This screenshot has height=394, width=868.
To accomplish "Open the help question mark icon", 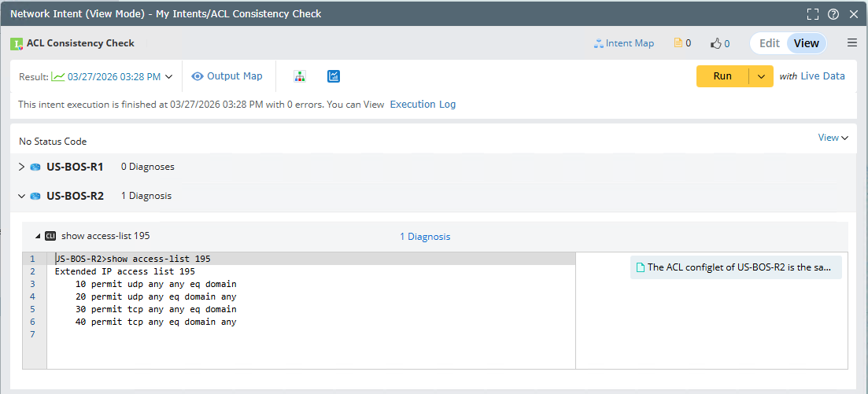I will (833, 14).
